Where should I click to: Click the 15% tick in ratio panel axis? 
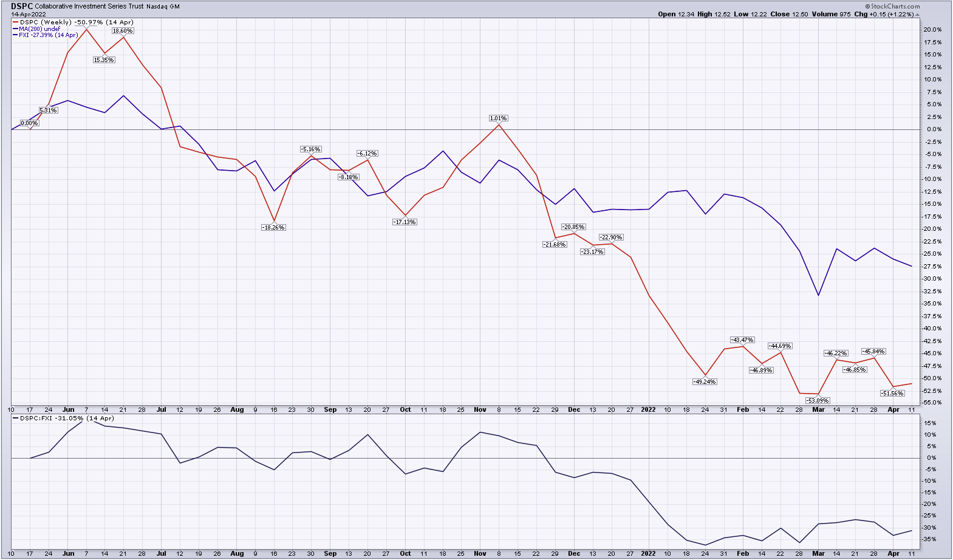pyautogui.click(x=931, y=423)
